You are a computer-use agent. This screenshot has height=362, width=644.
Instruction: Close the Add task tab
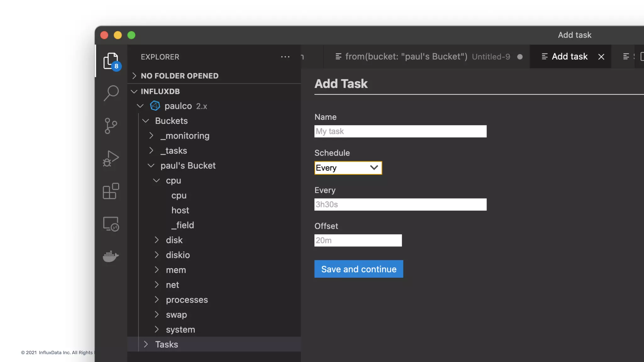(x=601, y=57)
